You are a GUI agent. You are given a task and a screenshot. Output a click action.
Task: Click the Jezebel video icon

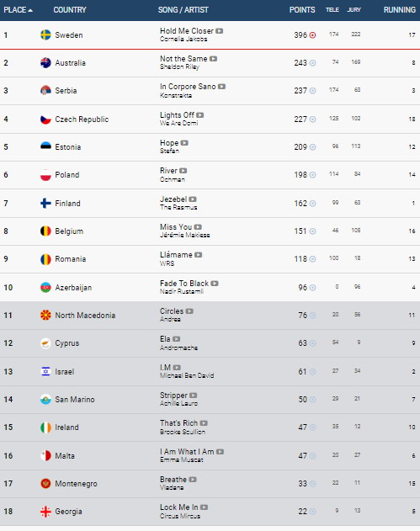(x=193, y=199)
